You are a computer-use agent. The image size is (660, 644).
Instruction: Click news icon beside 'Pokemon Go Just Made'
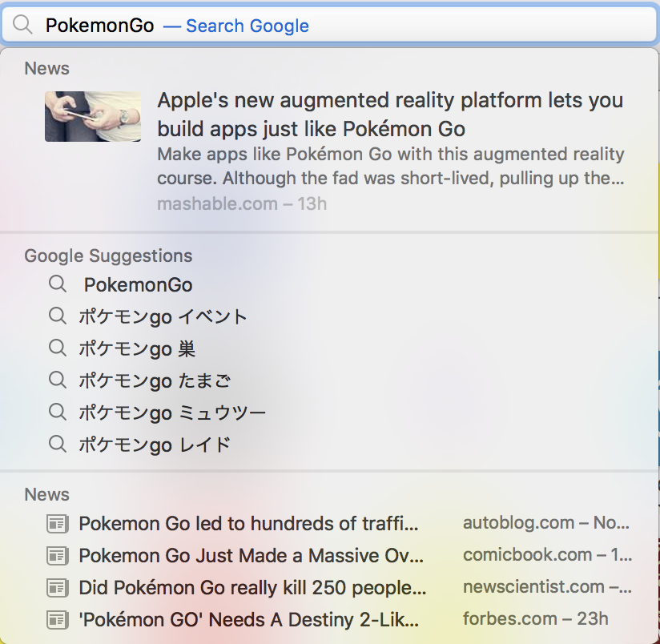tap(57, 556)
